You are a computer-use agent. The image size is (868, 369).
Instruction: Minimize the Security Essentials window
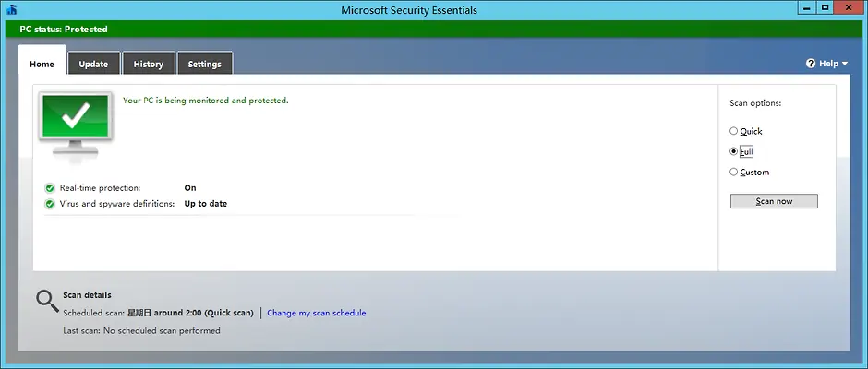(808, 7)
